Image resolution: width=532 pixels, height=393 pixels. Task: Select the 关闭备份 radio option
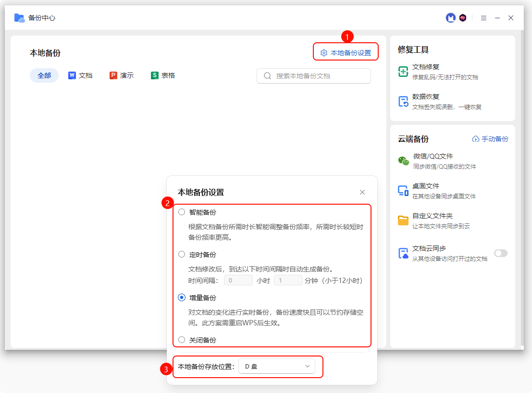(182, 340)
